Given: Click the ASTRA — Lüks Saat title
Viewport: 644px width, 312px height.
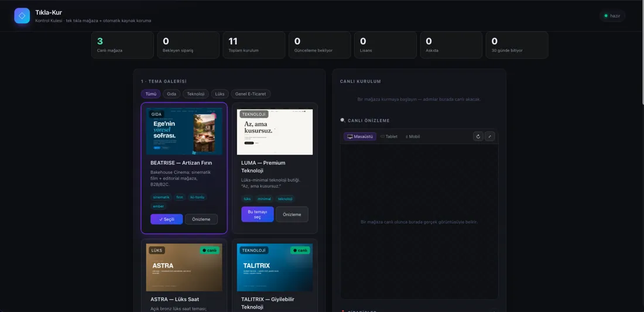Looking at the screenshot, I should [x=175, y=299].
